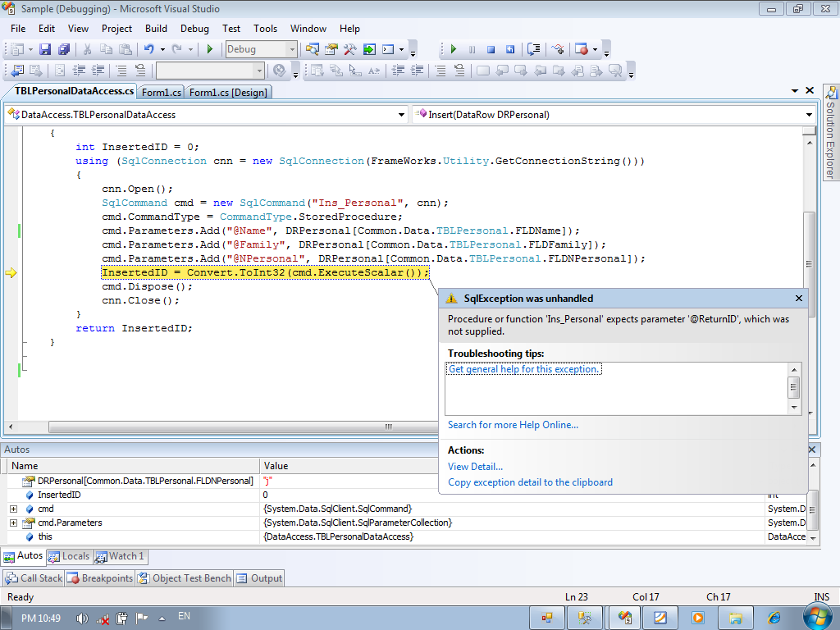840x630 pixels.
Task: Click the Windows Start orb
Action: (x=818, y=615)
